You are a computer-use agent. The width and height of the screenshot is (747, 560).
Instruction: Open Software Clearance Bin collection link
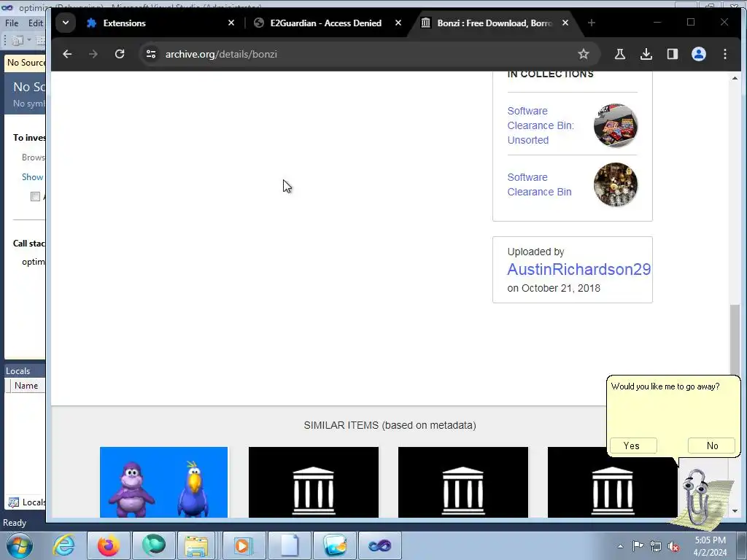pyautogui.click(x=539, y=184)
